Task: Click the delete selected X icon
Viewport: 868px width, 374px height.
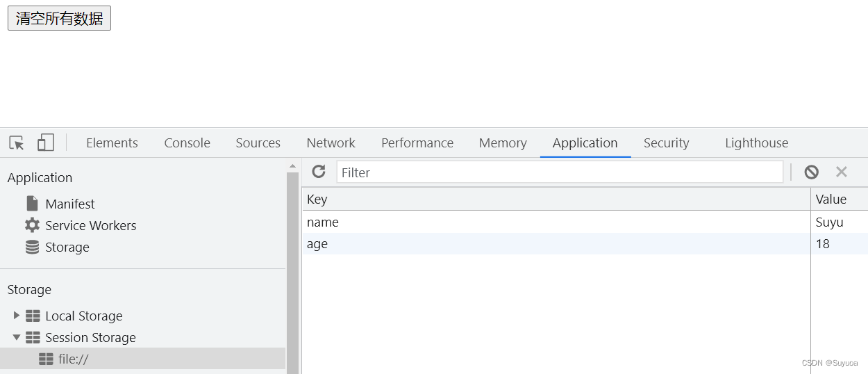Action: click(842, 172)
